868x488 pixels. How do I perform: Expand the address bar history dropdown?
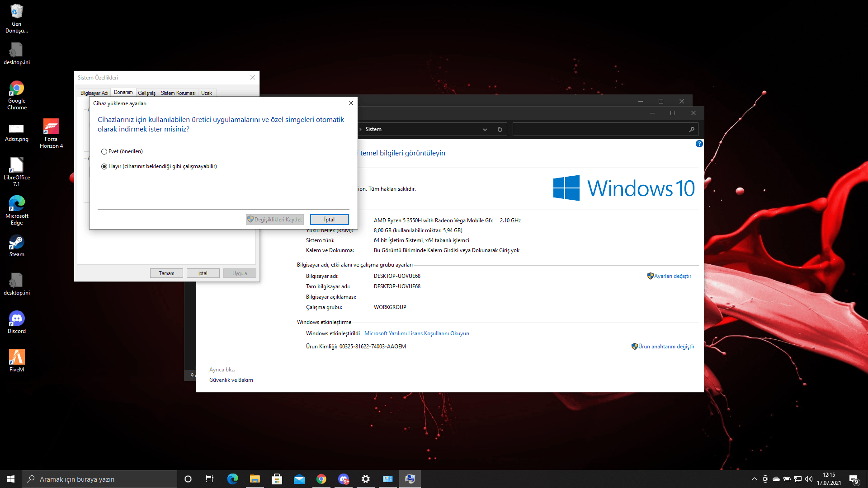point(485,130)
